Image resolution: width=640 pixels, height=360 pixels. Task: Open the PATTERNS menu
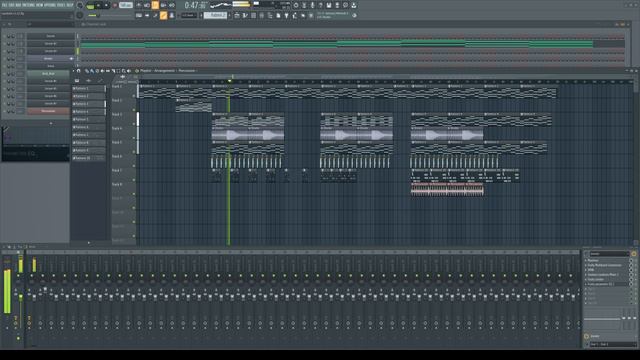point(30,5)
